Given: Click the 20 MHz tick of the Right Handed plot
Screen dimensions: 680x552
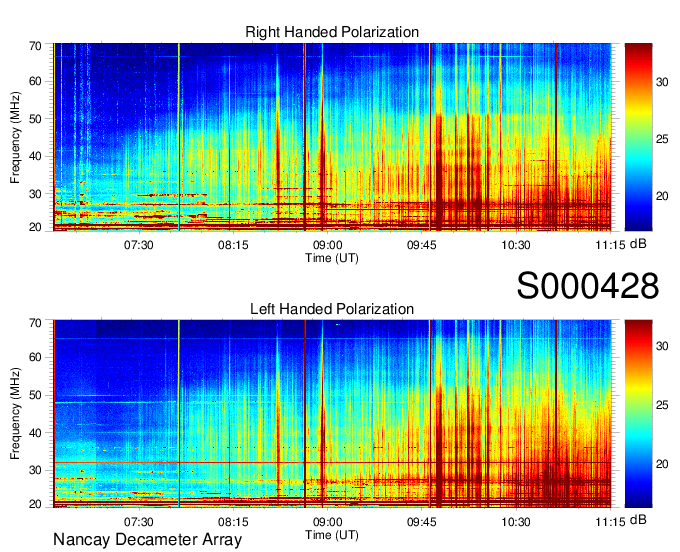Looking at the screenshot, I should (x=35, y=227).
